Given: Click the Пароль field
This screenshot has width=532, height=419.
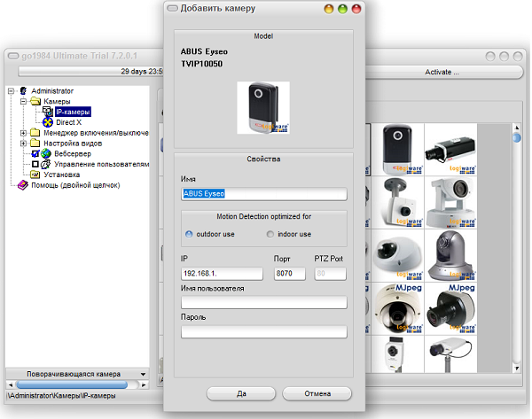Looking at the screenshot, I should click(x=264, y=331).
